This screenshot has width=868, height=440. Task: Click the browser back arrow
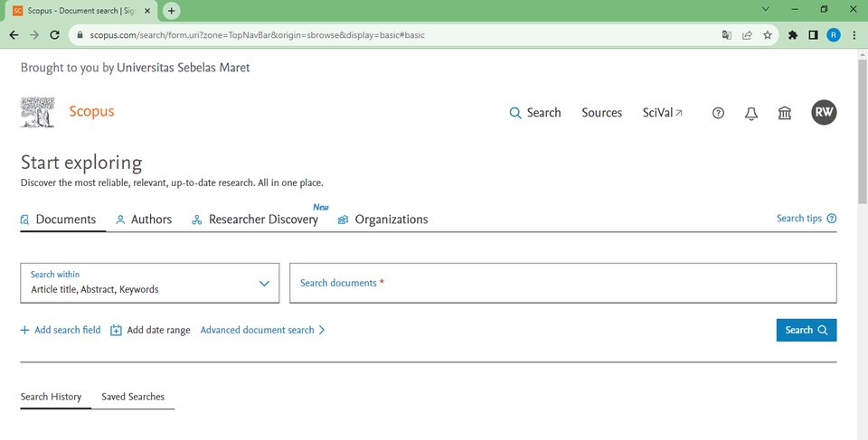tap(14, 35)
